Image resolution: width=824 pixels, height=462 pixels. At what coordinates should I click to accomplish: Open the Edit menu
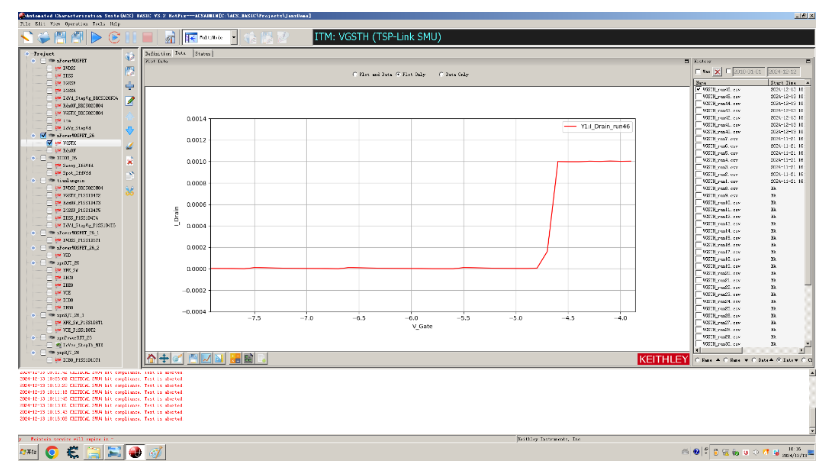[40, 24]
